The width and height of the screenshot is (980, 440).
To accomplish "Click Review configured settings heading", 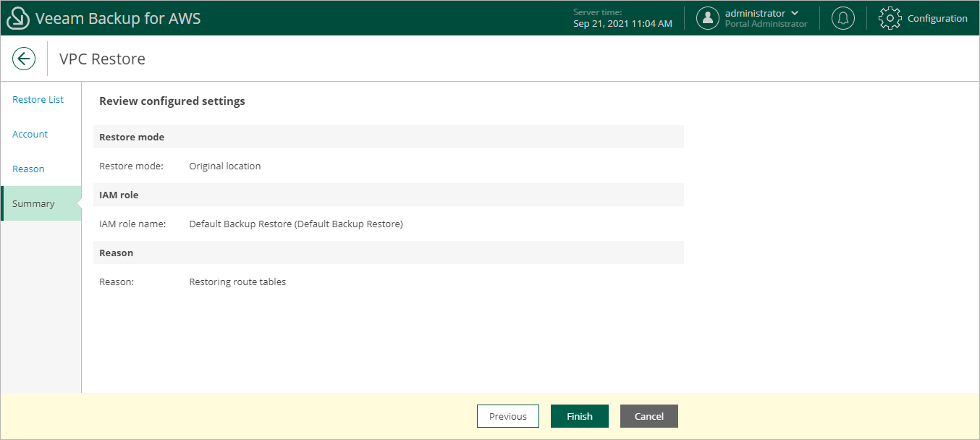I will 172,101.
